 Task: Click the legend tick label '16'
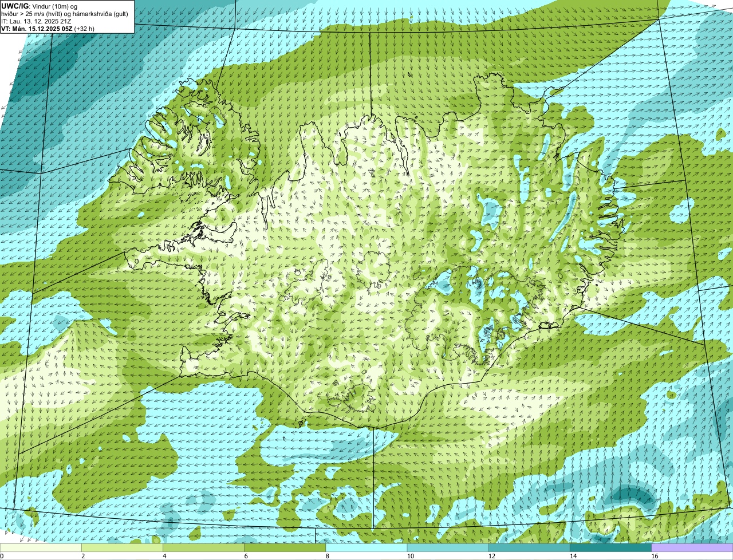pyautogui.click(x=654, y=556)
